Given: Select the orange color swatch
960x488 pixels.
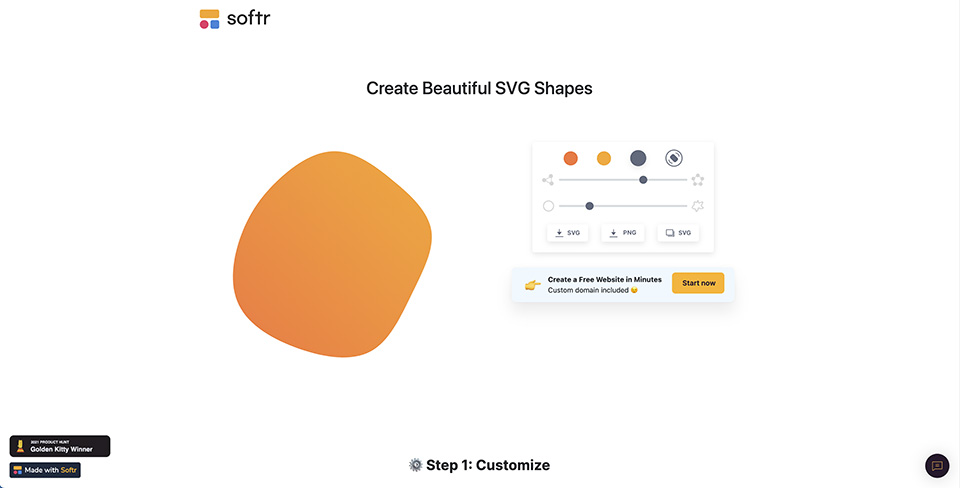Looking at the screenshot, I should pos(570,158).
